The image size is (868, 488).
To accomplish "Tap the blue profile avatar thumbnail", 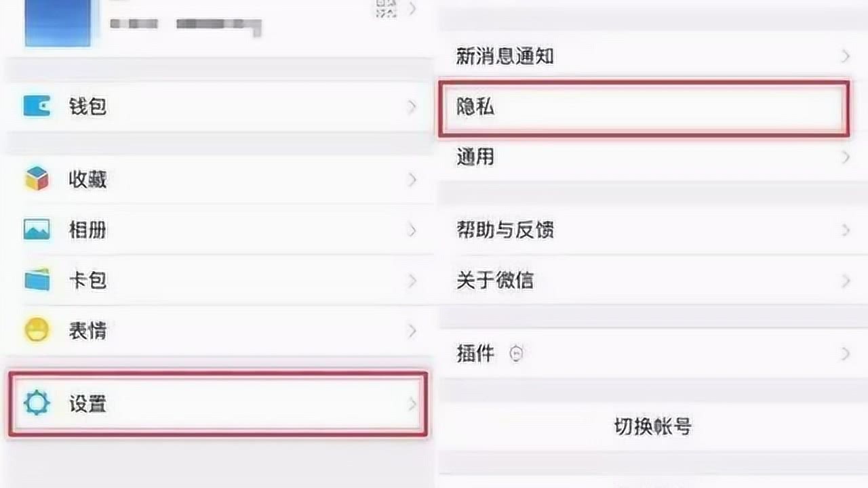I will [58, 23].
